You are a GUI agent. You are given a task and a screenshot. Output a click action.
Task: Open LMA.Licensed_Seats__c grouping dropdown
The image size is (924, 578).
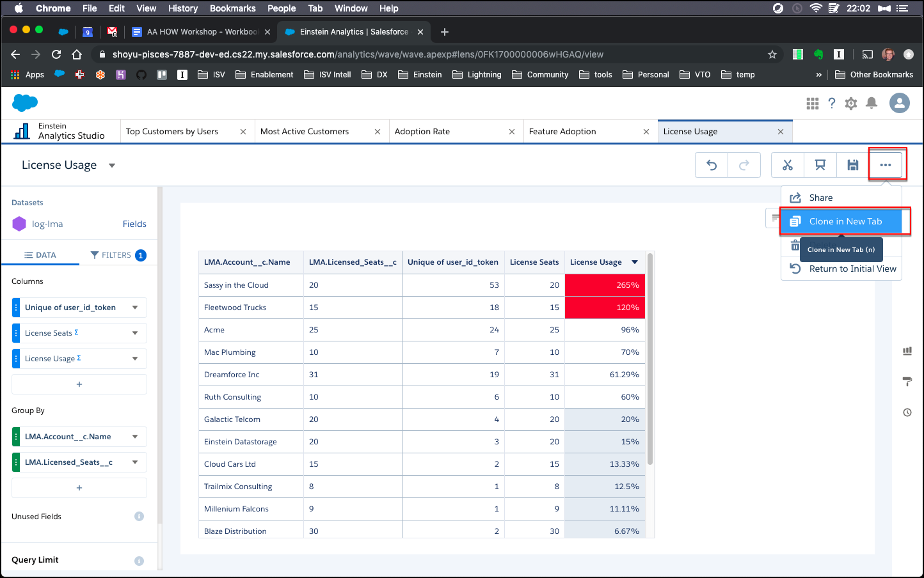pyautogui.click(x=135, y=462)
